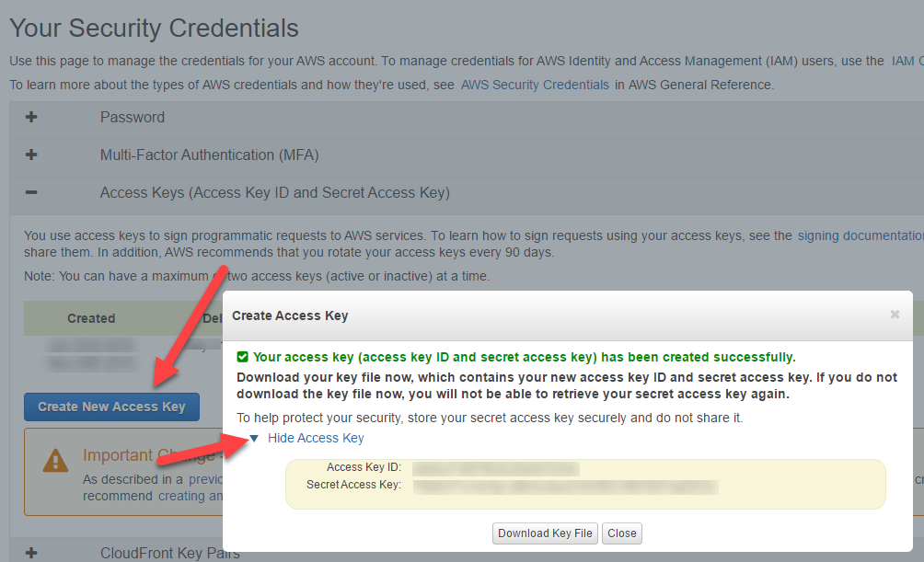Download the key file
The width and height of the screenshot is (924, 562).
point(545,533)
